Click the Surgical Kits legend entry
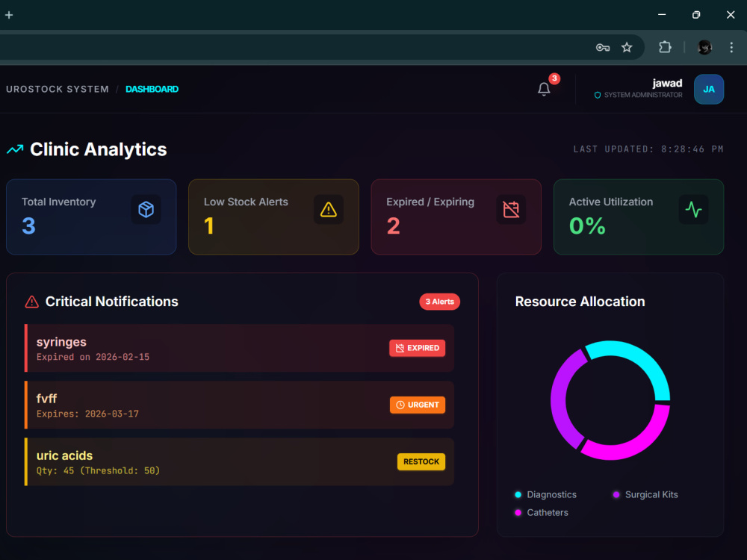 point(645,495)
